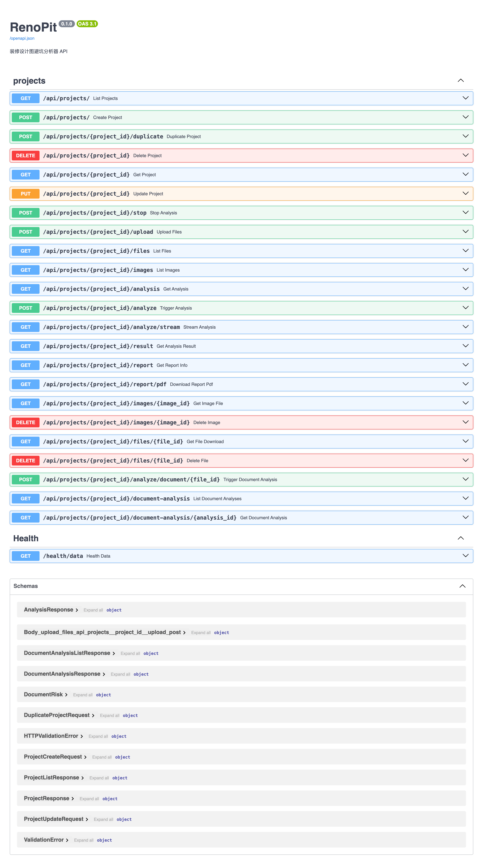Expand the Get Report Info row arrow
This screenshot has width=483, height=868.
click(x=465, y=365)
